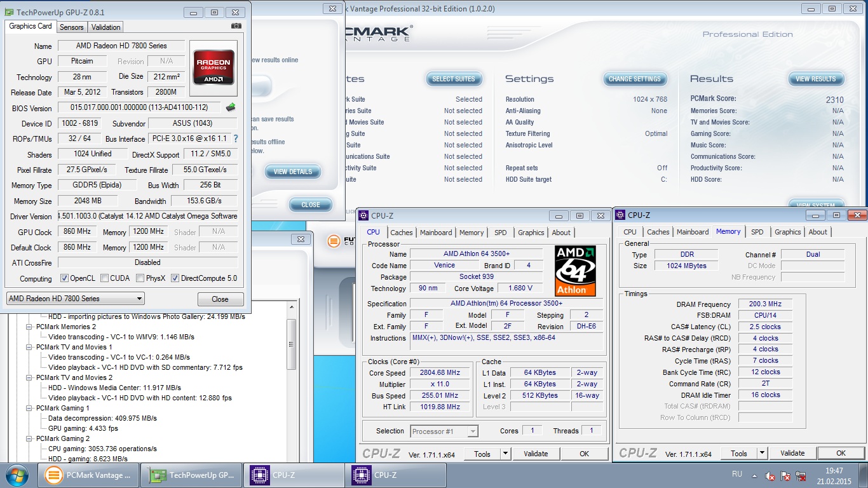Open Action Center flag tray icon

click(785, 475)
